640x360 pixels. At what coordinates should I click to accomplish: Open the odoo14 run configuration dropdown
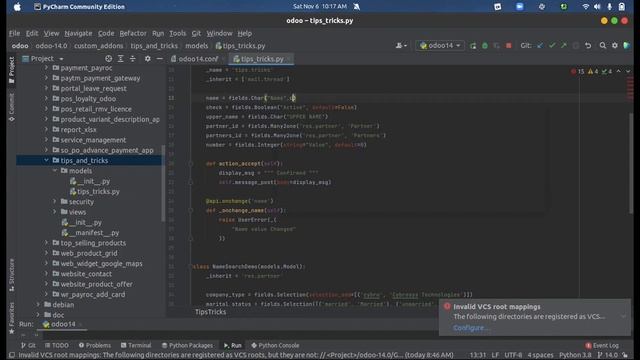pyautogui.click(x=440, y=46)
